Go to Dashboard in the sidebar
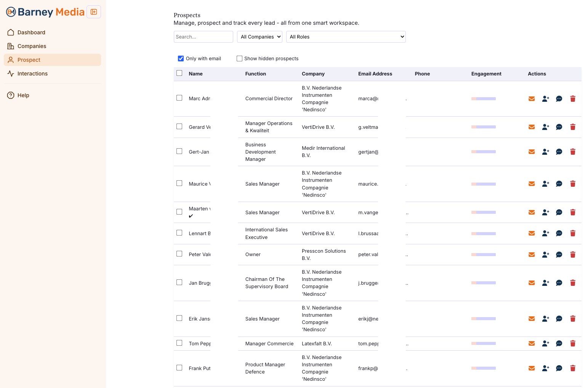 pos(31,32)
